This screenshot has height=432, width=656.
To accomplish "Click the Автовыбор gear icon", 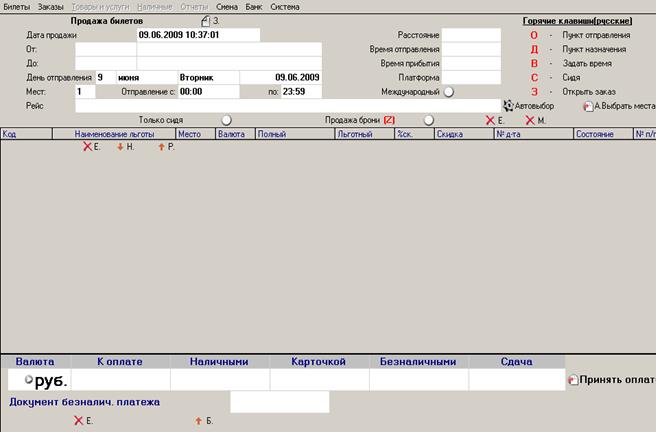I will 508,106.
